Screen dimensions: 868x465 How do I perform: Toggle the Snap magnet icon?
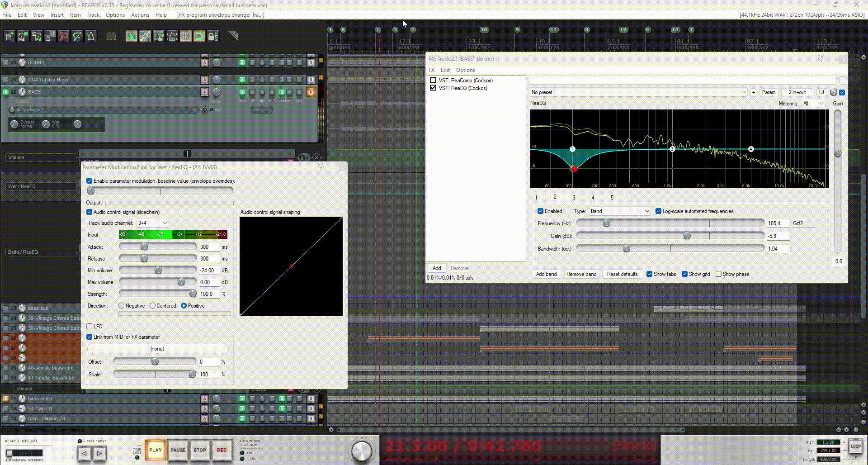pyautogui.click(x=199, y=36)
